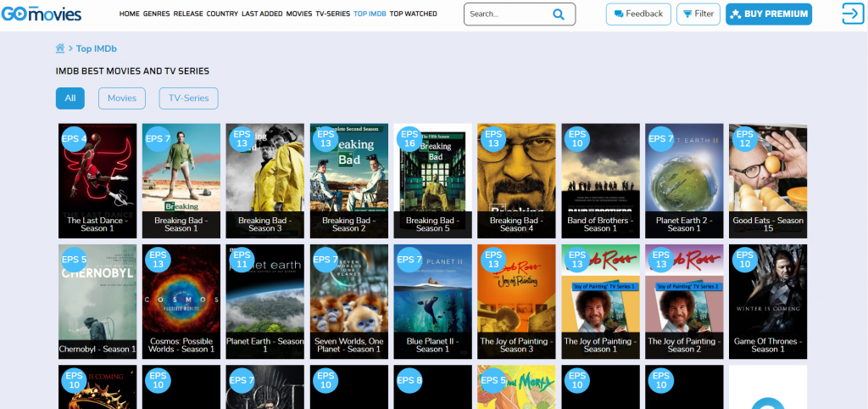
Task: Open Good Eats Season 15 poster
Action: [768, 181]
